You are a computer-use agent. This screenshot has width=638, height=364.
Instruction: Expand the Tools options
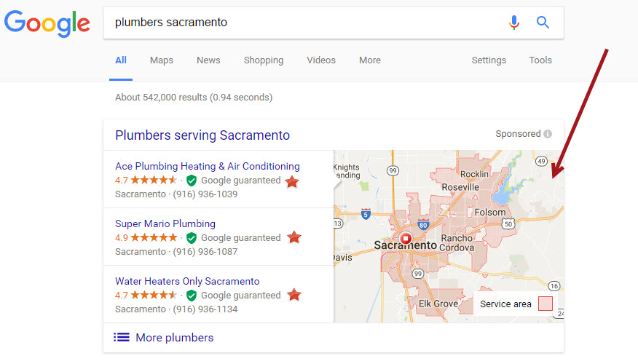point(540,60)
